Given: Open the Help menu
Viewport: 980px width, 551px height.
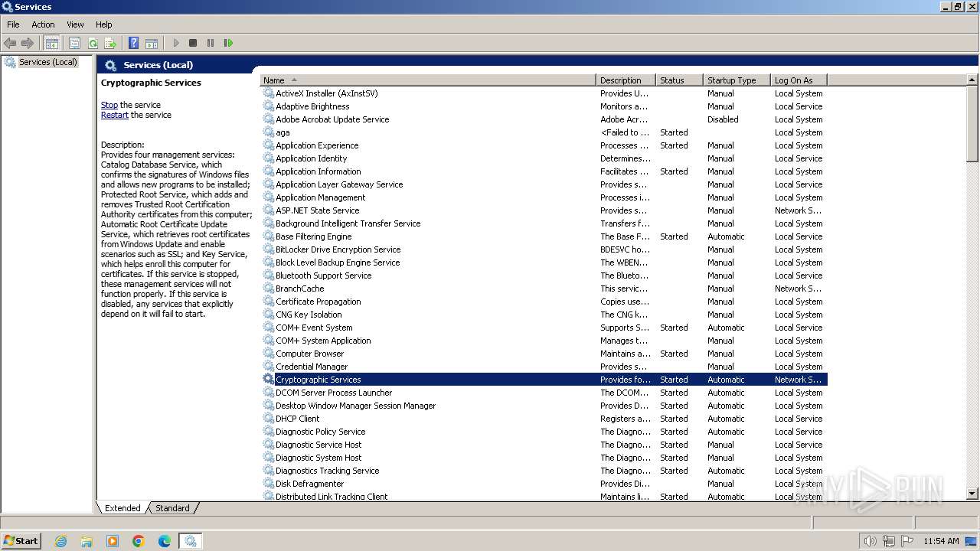Looking at the screenshot, I should pyautogui.click(x=103, y=24).
